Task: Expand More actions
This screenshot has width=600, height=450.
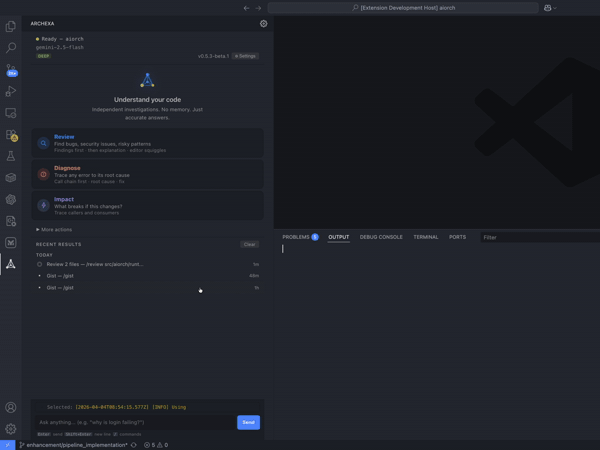Action: tap(54, 230)
